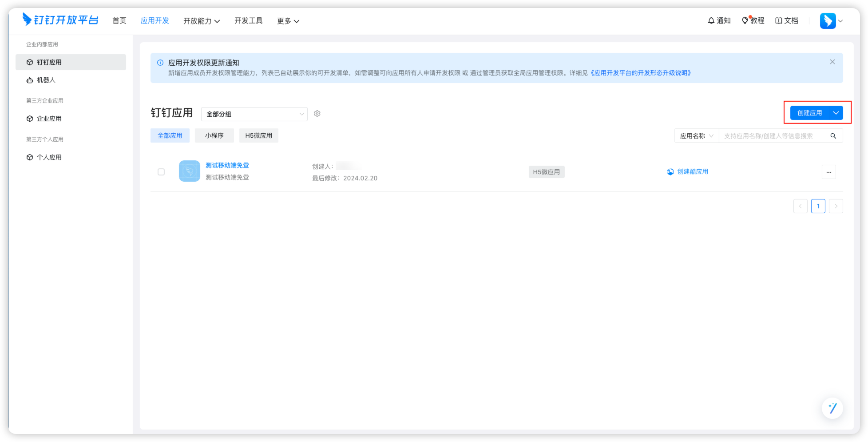Go to previous page arrow
The image size is (868, 442).
pyautogui.click(x=801, y=206)
